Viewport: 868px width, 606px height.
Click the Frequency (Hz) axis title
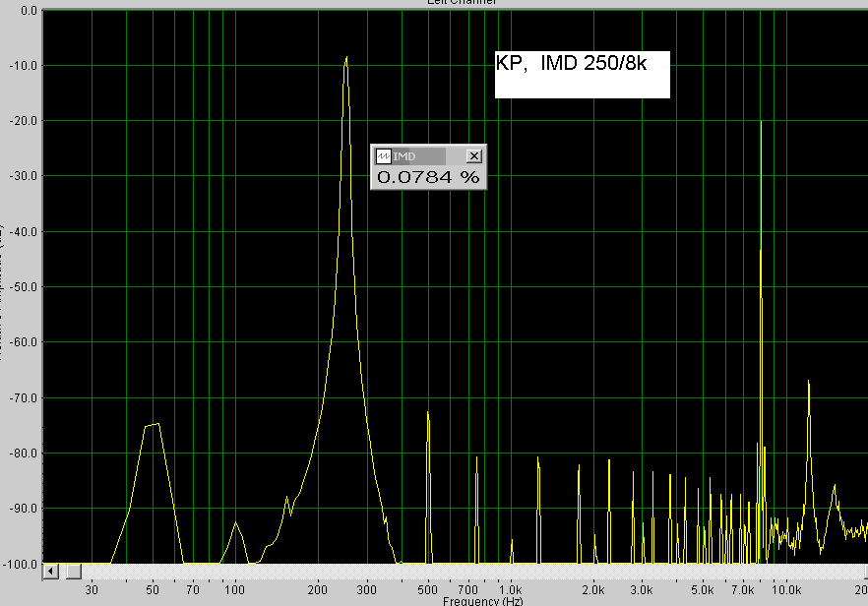coord(482,601)
